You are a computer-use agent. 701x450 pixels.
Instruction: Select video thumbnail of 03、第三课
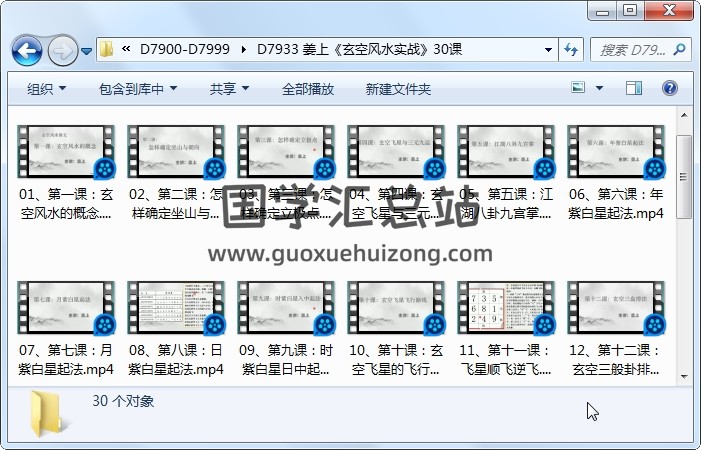tap(286, 152)
